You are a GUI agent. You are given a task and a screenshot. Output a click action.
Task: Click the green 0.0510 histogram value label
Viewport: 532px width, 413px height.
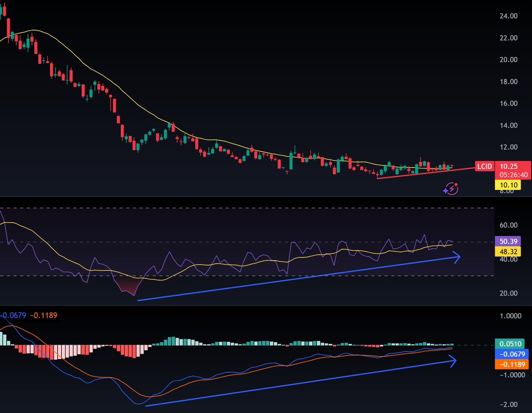(x=510, y=343)
